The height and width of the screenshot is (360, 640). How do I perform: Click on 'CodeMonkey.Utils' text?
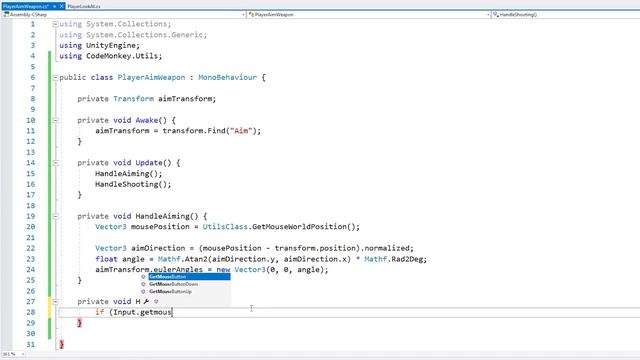(122, 56)
